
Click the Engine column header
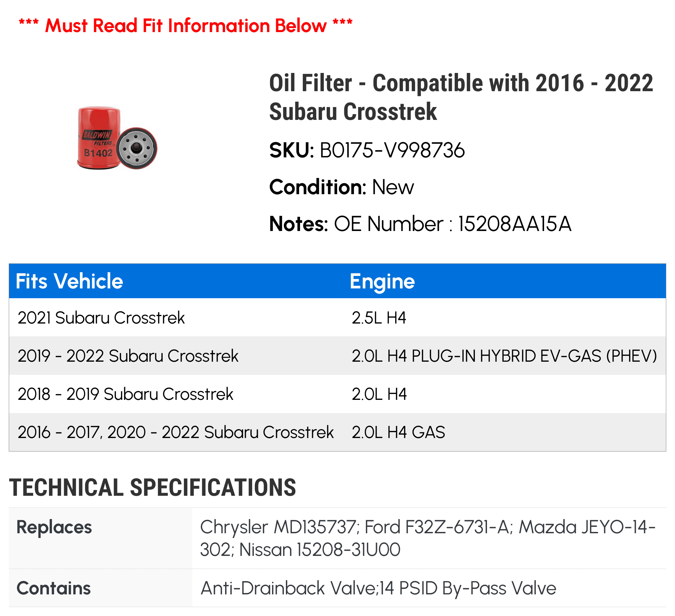click(x=382, y=282)
